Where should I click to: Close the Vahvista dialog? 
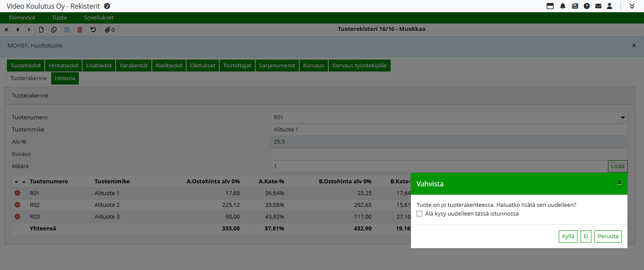pos(619,183)
